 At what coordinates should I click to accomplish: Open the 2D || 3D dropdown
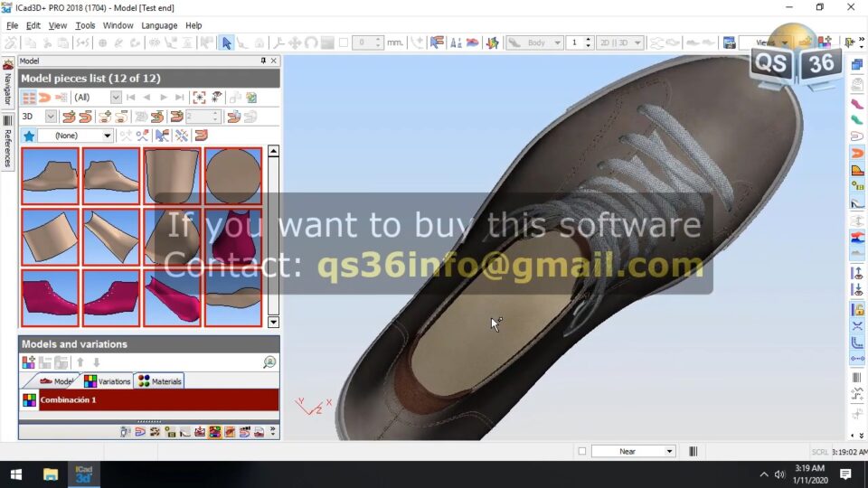click(x=620, y=42)
